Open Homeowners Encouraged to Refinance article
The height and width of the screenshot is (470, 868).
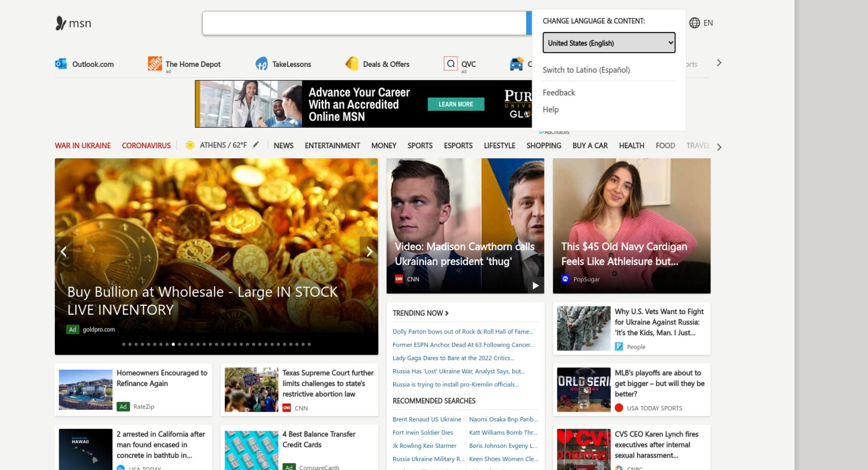(x=133, y=390)
